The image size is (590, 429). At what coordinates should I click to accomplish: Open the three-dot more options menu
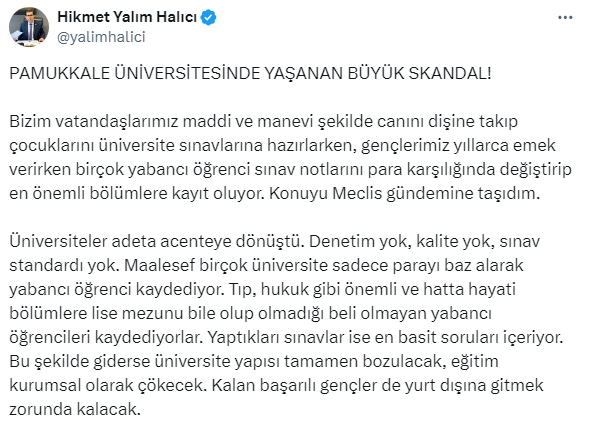[565, 18]
